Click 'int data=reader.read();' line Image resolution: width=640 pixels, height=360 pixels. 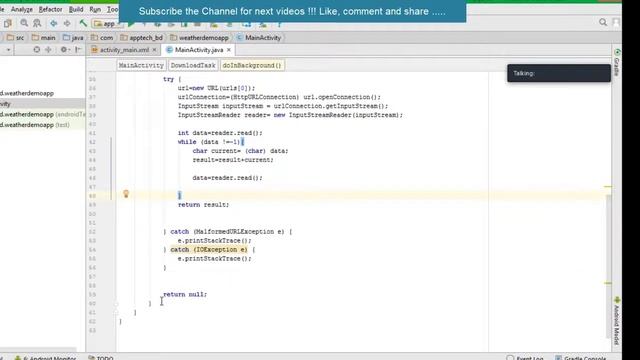click(x=220, y=133)
